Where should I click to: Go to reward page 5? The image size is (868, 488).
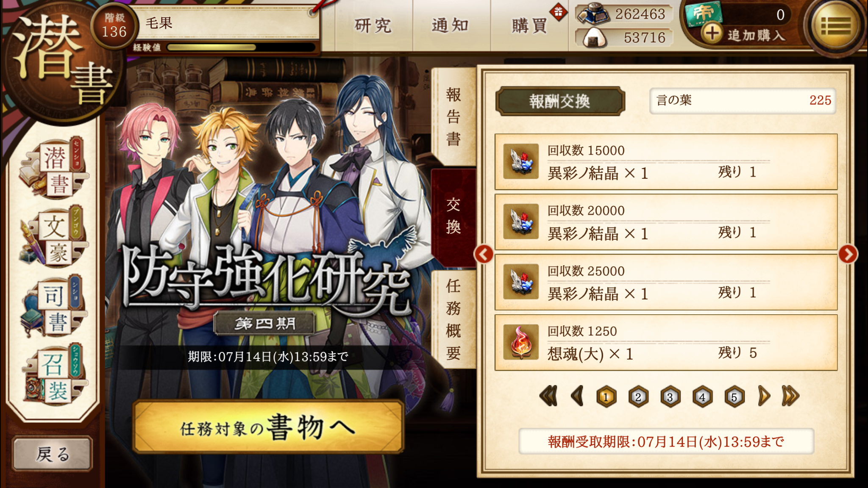click(734, 396)
